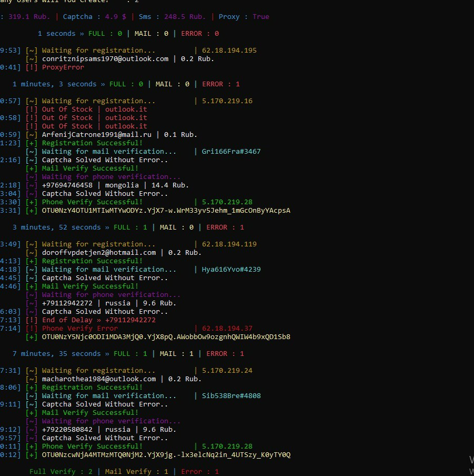The width and height of the screenshot is (474, 476).
Task: Click IP address "62.18.194.195"
Action: click(x=229, y=51)
